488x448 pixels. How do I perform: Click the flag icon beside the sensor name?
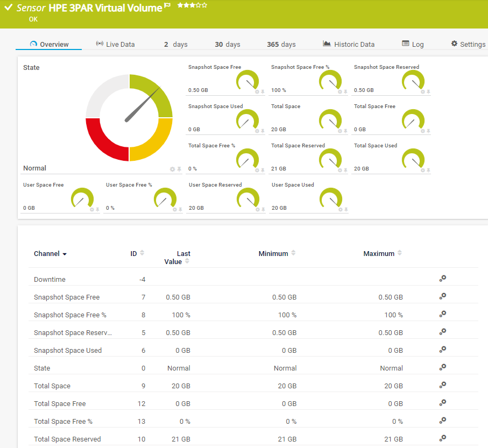point(167,6)
